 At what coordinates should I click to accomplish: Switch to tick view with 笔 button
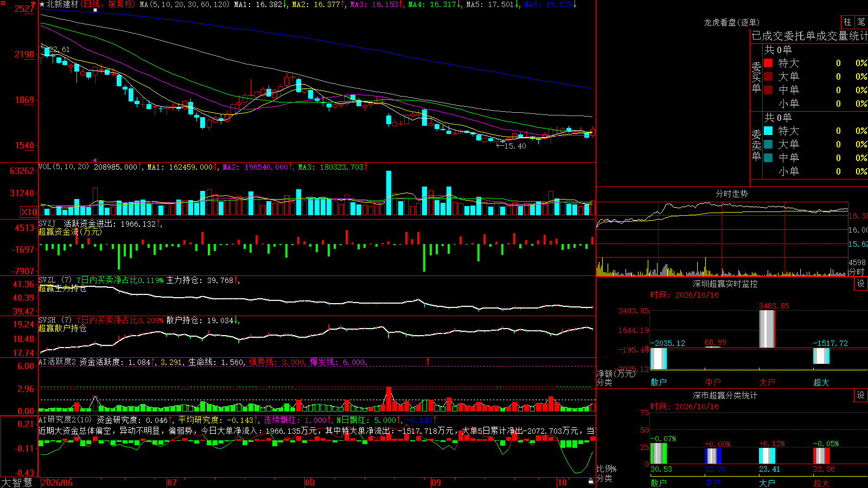(x=861, y=22)
